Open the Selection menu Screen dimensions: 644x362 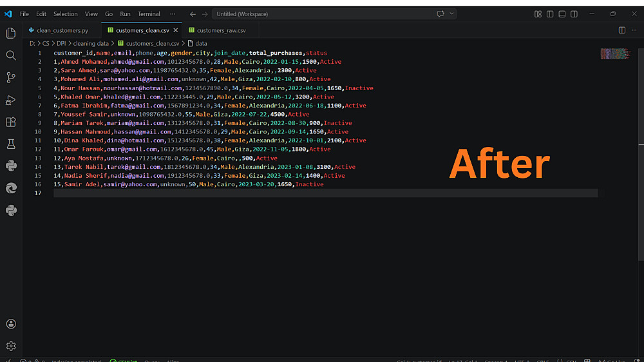click(x=65, y=14)
